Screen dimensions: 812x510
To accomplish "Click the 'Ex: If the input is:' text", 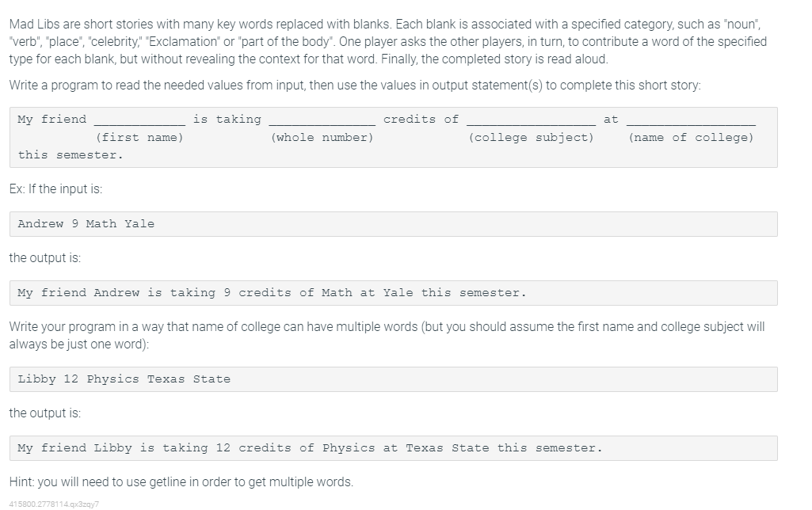I will click(56, 189).
